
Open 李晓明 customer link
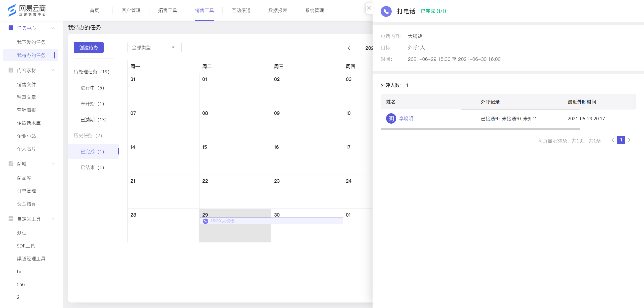point(406,119)
